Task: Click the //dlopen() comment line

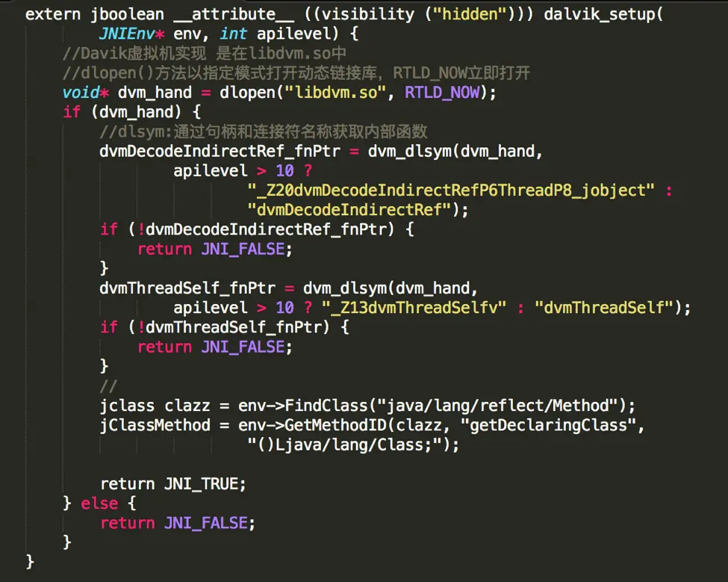Action: 296,73
